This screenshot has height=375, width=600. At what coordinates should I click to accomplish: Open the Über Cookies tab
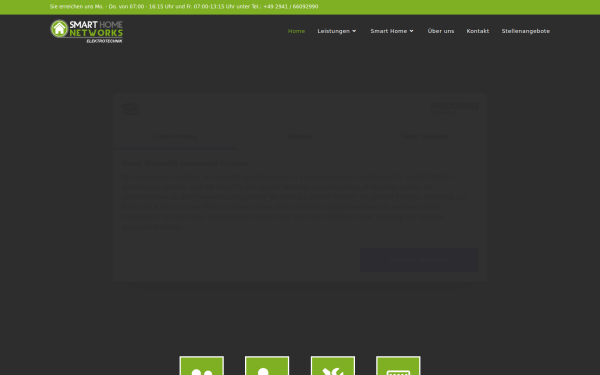424,136
